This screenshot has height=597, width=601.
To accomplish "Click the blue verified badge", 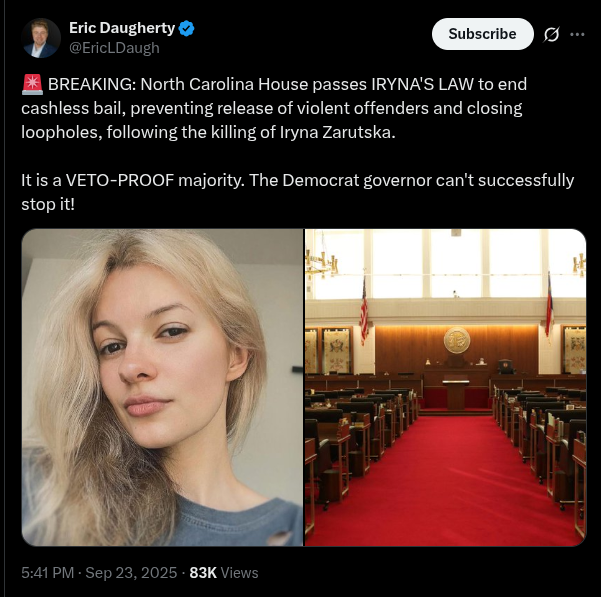I will click(x=187, y=29).
